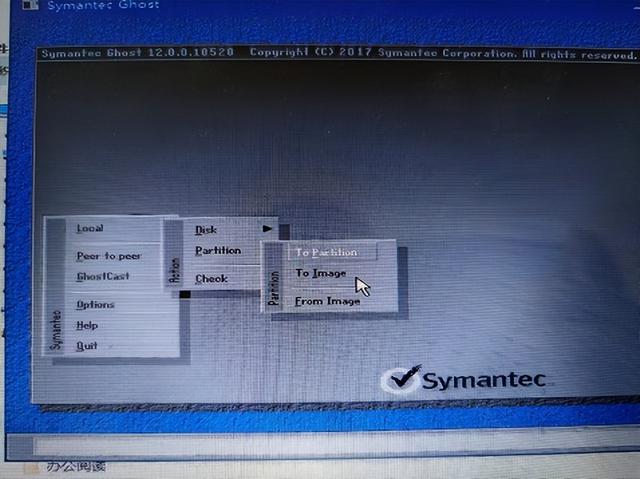640x479 pixels.
Task: Expand the Disk submenu arrow
Action: point(267,229)
